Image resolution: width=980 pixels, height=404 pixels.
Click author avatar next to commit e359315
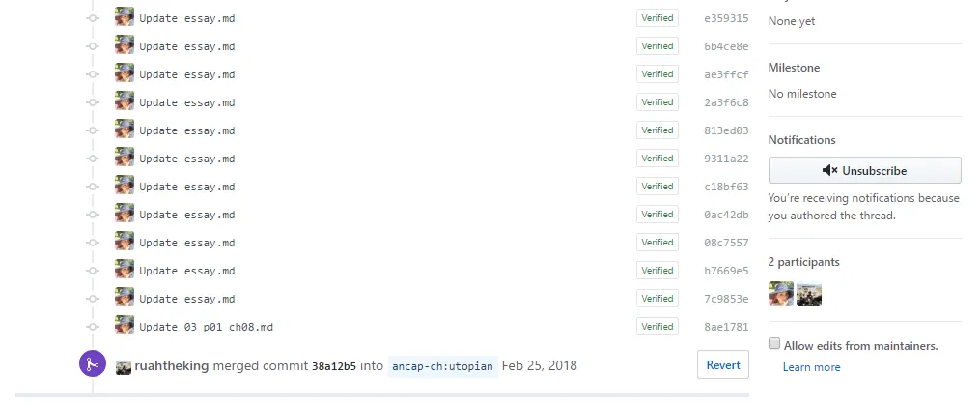click(125, 16)
